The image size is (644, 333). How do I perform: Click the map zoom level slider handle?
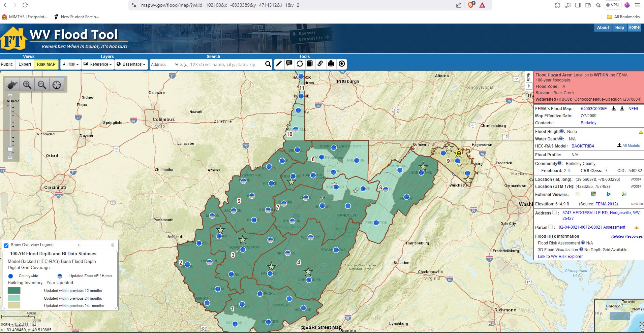click(x=10, y=149)
